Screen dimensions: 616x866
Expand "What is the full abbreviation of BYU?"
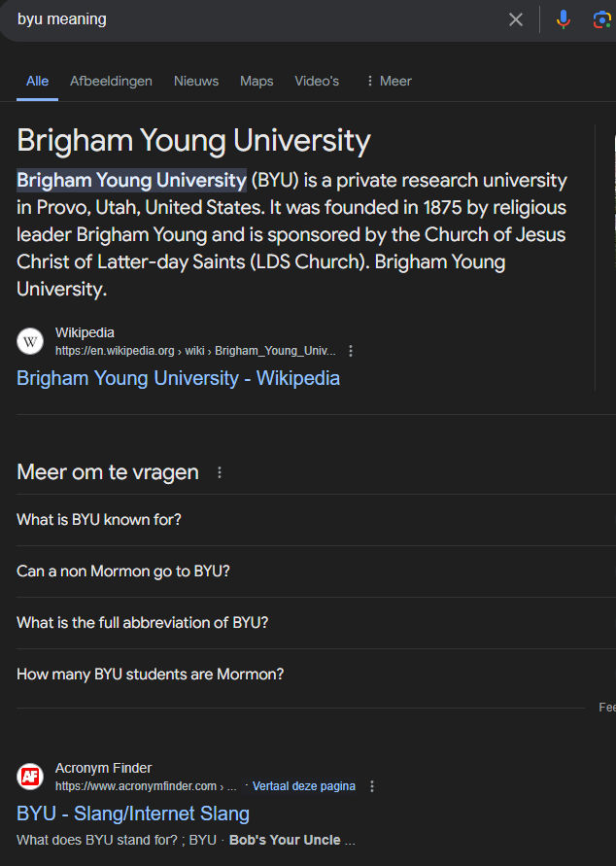tap(317, 622)
